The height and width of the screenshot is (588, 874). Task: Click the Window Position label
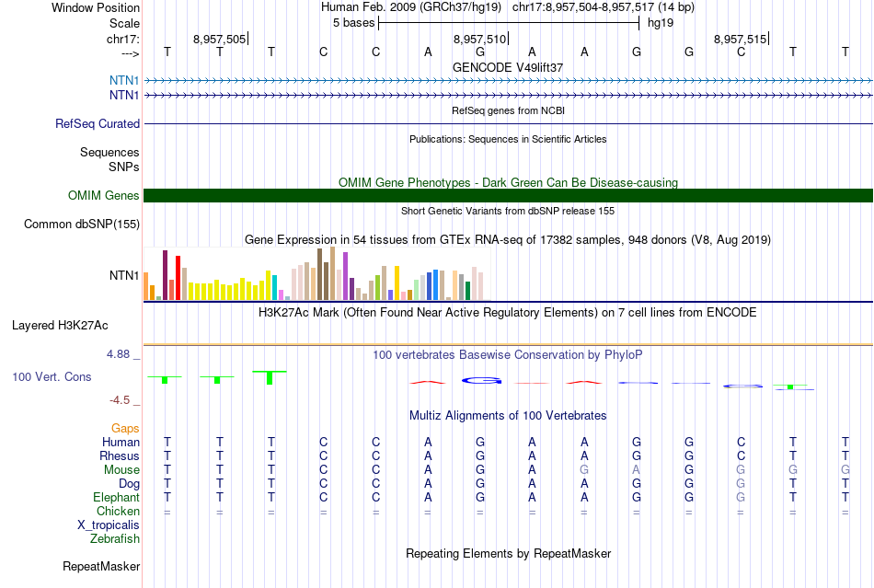click(96, 7)
